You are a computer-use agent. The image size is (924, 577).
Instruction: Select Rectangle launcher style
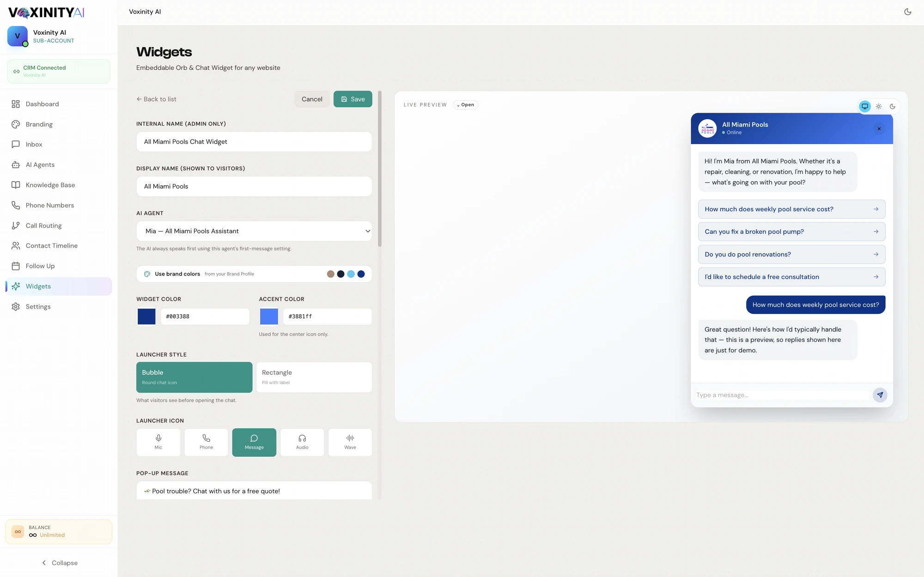(x=314, y=377)
